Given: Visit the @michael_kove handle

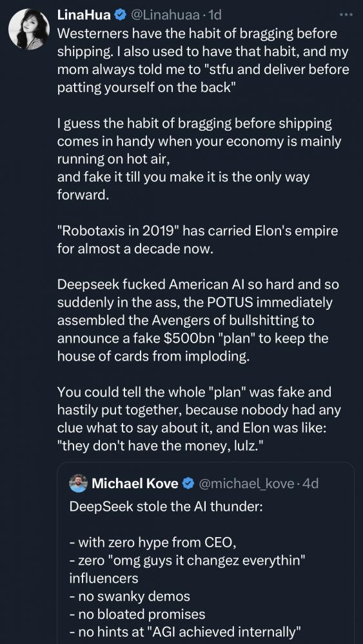Looking at the screenshot, I should tap(246, 484).
